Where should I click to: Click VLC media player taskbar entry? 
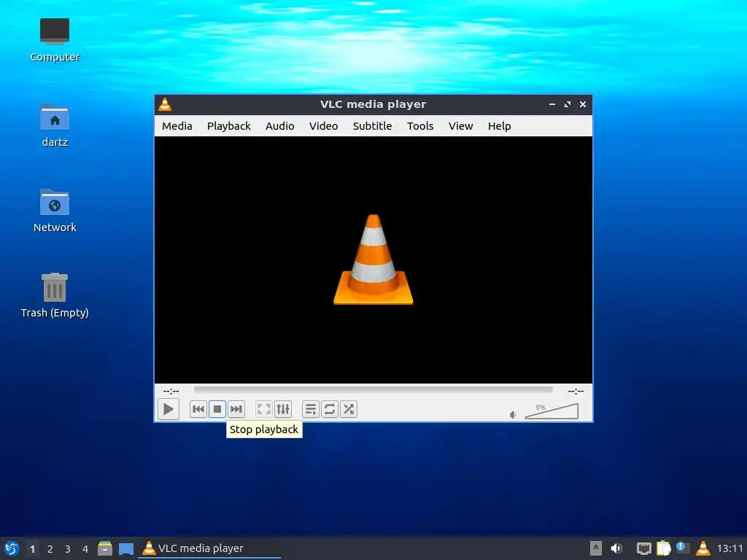click(209, 548)
